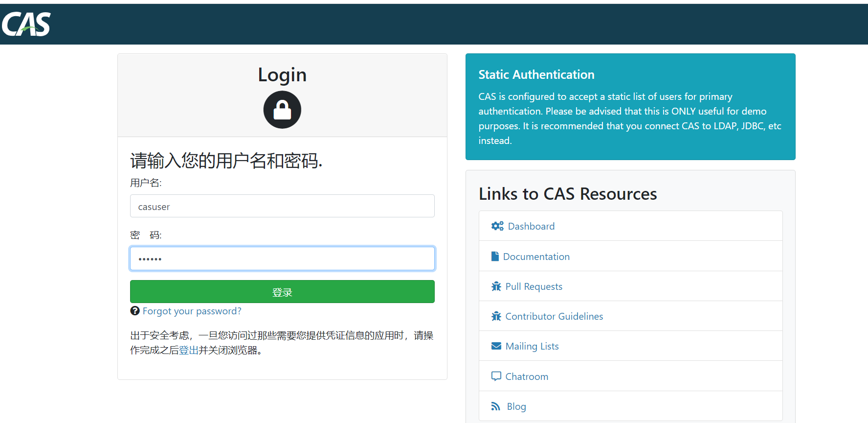Image resolution: width=868 pixels, height=423 pixels.
Task: Open the Pull Requests link
Action: [534, 286]
